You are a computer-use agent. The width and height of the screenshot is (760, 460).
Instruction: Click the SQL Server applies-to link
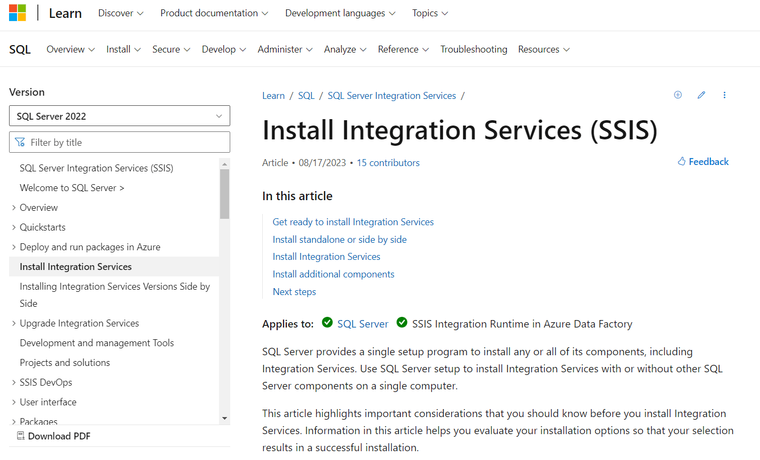pyautogui.click(x=363, y=324)
